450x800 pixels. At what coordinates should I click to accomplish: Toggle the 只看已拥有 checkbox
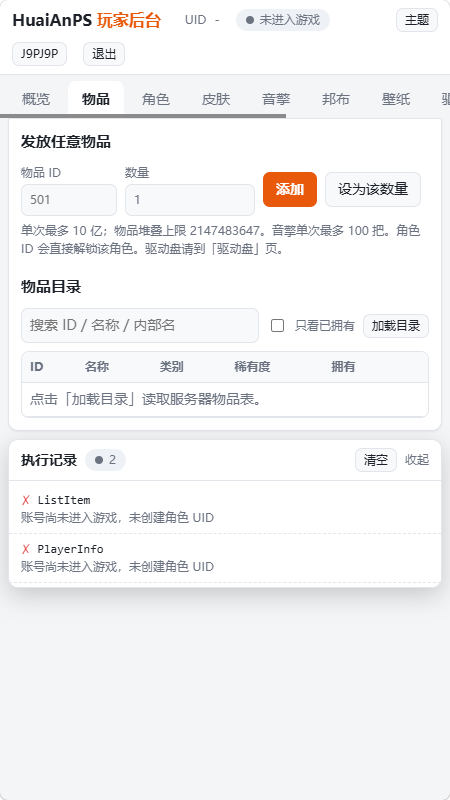[278, 326]
